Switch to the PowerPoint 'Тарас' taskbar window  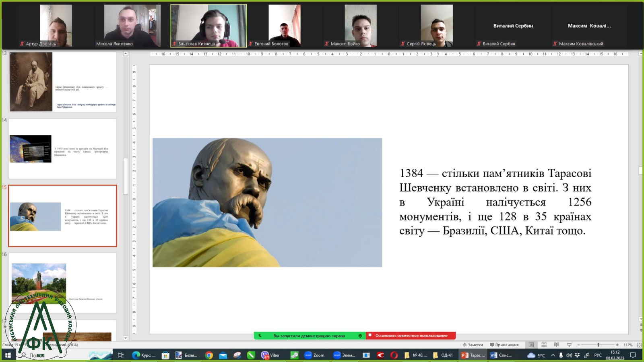473,355
